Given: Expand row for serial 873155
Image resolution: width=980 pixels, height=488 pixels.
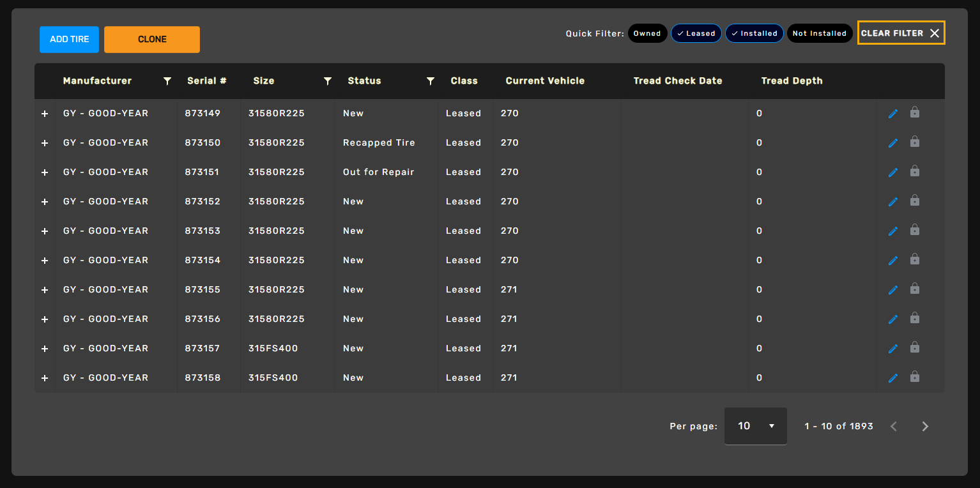Looking at the screenshot, I should tap(45, 290).
